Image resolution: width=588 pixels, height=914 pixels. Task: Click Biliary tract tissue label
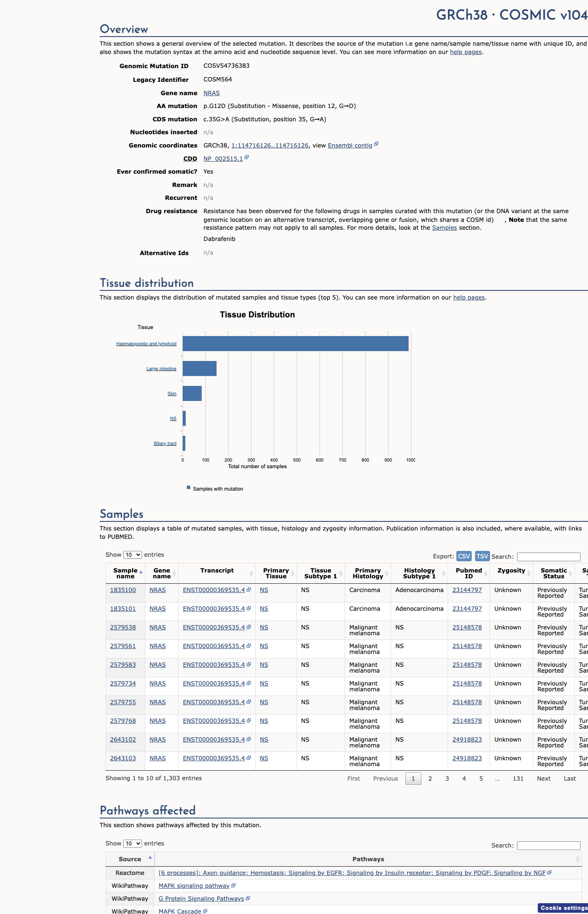[x=165, y=443]
